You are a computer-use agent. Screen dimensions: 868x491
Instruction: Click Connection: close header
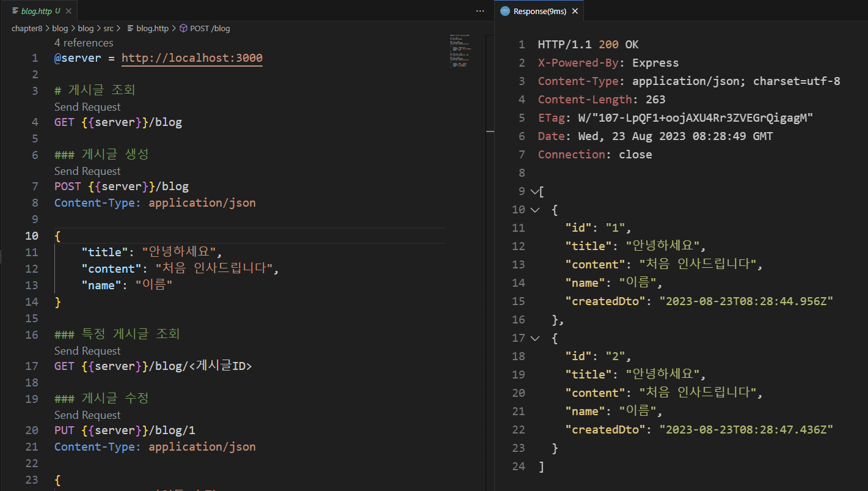tap(595, 155)
